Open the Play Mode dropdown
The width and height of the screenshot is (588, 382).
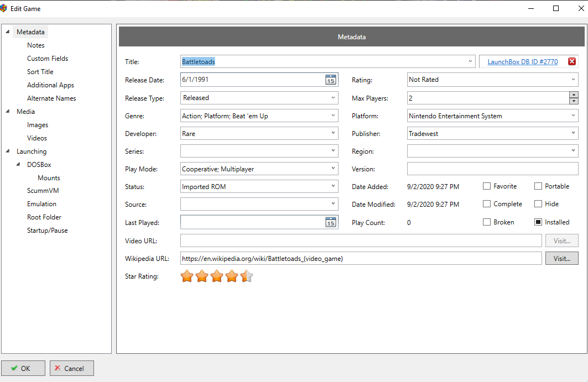[333, 169]
